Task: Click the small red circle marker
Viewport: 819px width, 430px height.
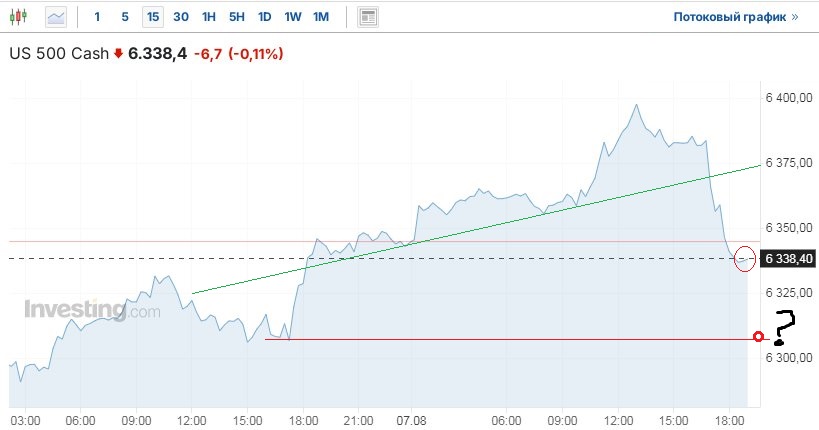Action: click(x=758, y=337)
